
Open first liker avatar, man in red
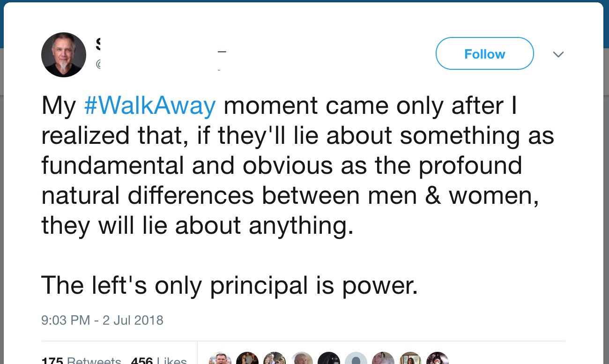(220, 359)
